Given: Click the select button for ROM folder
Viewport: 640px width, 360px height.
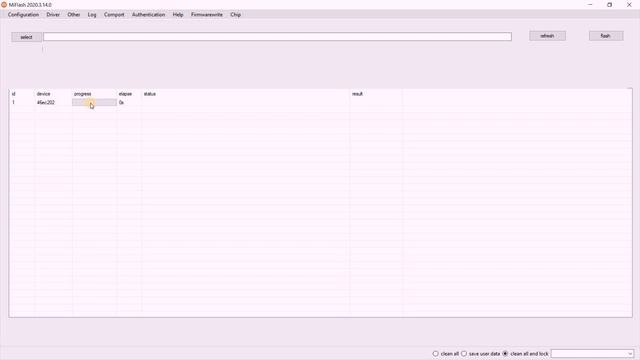Looking at the screenshot, I should (26, 37).
